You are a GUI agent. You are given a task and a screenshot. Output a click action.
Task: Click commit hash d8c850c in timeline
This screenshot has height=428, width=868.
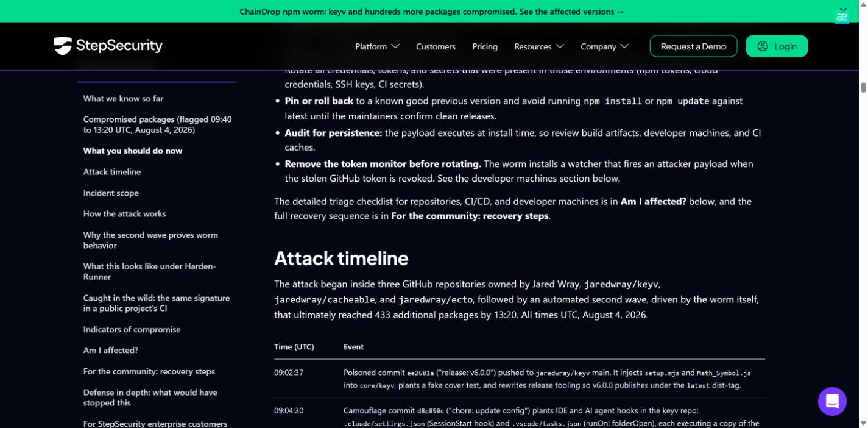click(x=430, y=411)
